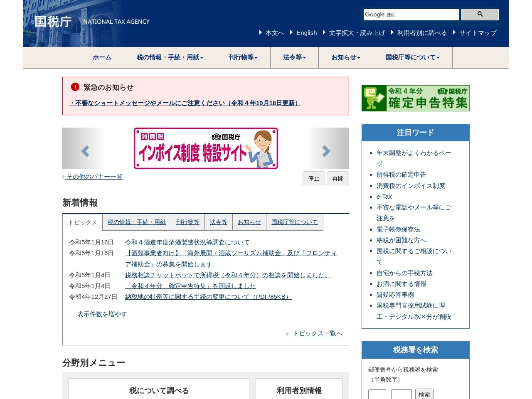Click the 検索 tax office search button

(424, 394)
